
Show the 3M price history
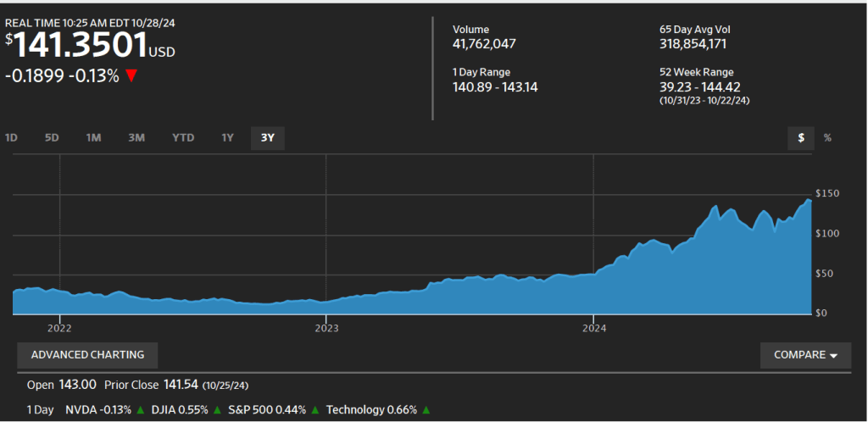(x=136, y=138)
